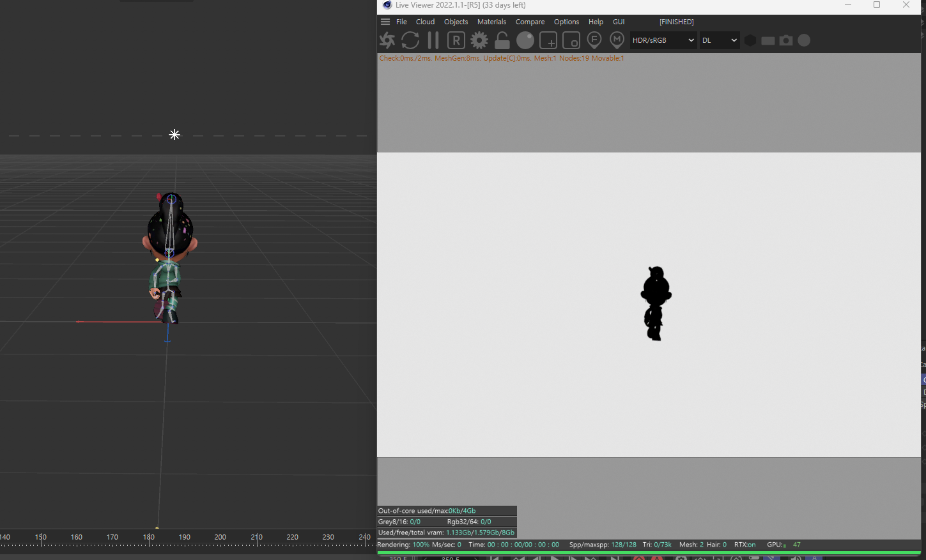Screen dimensions: 926x560
Task: Click the green render progress bar
Action: pos(649,552)
